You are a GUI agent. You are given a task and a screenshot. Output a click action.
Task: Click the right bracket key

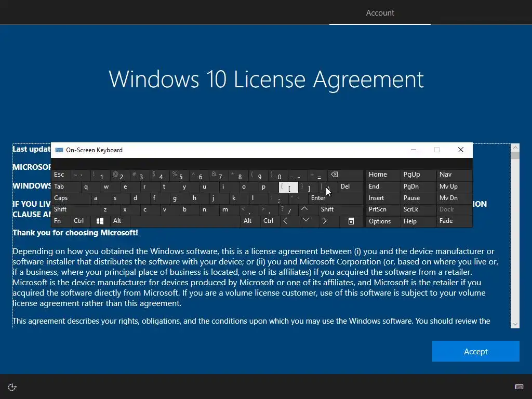click(308, 187)
